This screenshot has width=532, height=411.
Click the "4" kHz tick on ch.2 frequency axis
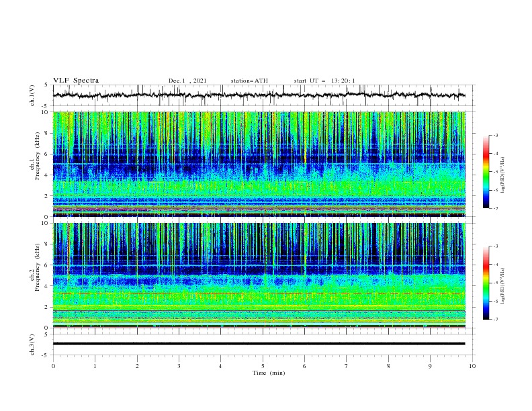click(x=46, y=286)
